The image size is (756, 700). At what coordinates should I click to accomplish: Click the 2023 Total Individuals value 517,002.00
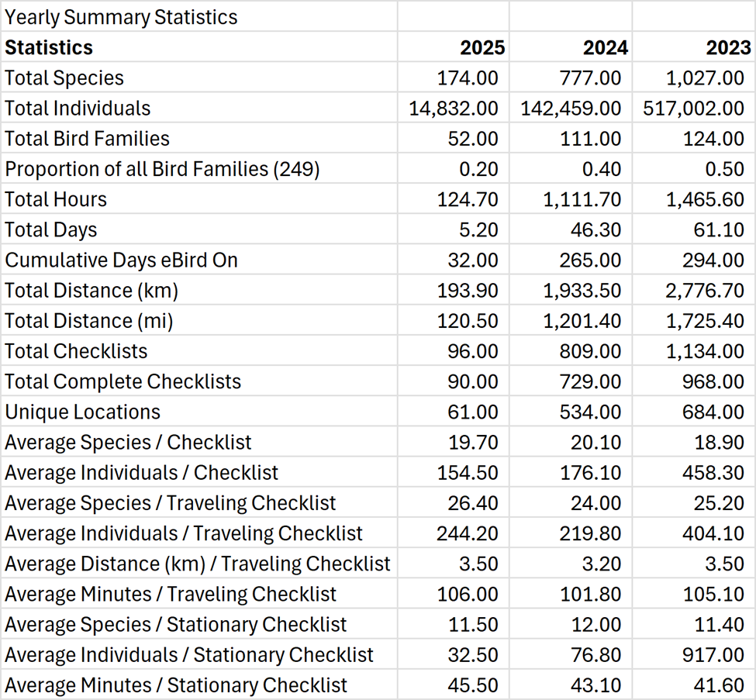pyautogui.click(x=694, y=109)
